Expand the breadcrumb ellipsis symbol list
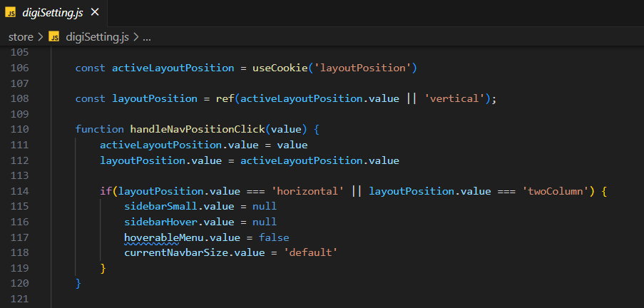644x308 pixels. click(146, 36)
